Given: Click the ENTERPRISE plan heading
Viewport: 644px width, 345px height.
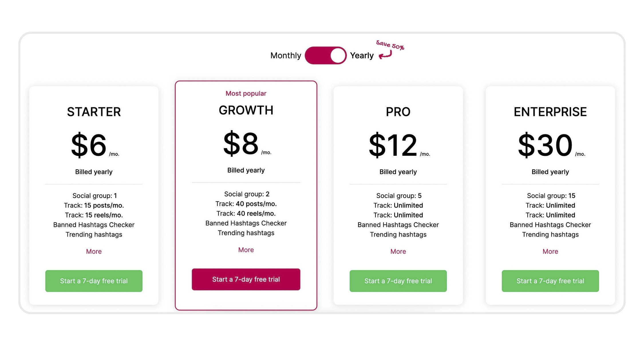Looking at the screenshot, I should 550,112.
